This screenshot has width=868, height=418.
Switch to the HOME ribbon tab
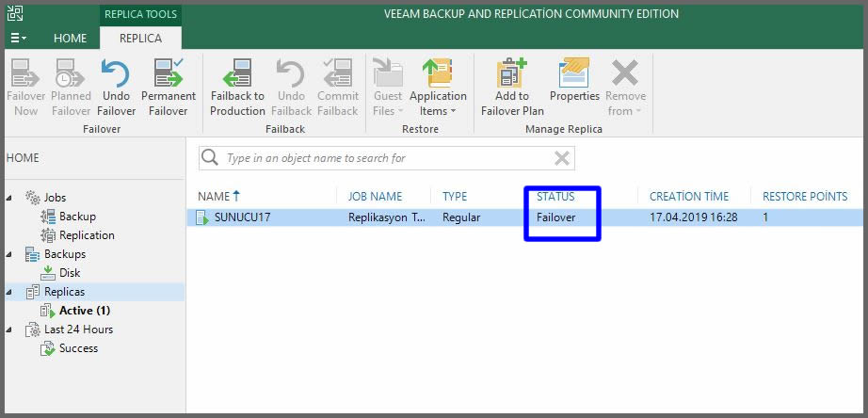click(x=70, y=39)
